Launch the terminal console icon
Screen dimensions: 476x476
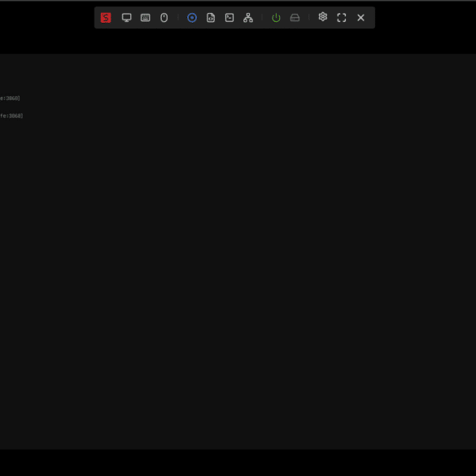(x=229, y=18)
